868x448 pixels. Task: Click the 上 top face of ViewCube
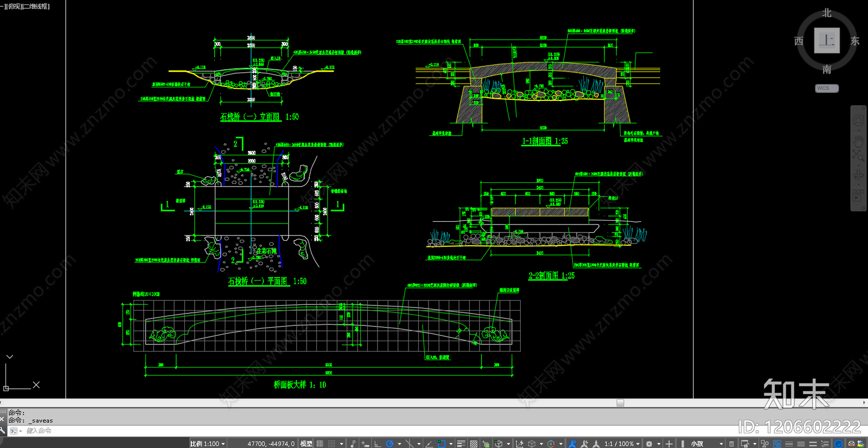pos(827,41)
